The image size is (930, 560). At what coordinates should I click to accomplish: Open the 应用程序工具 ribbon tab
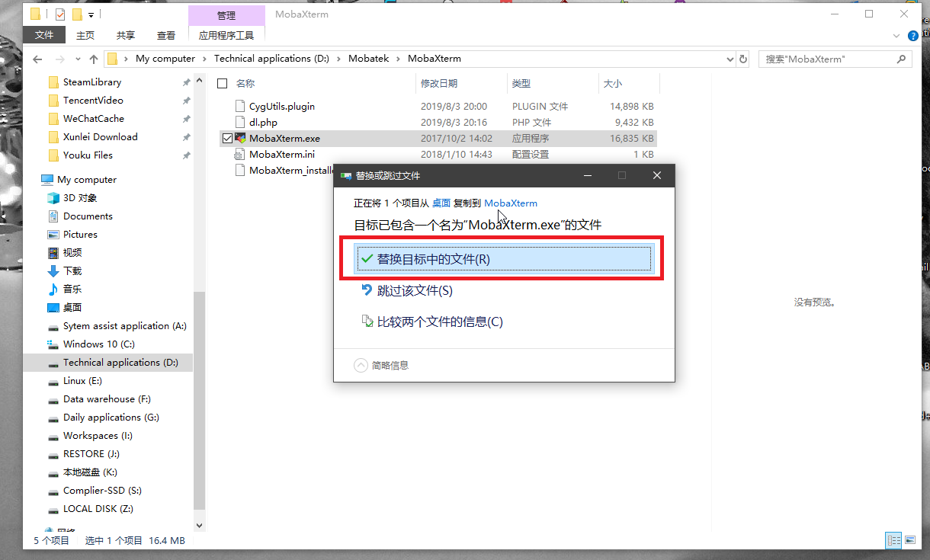click(226, 35)
